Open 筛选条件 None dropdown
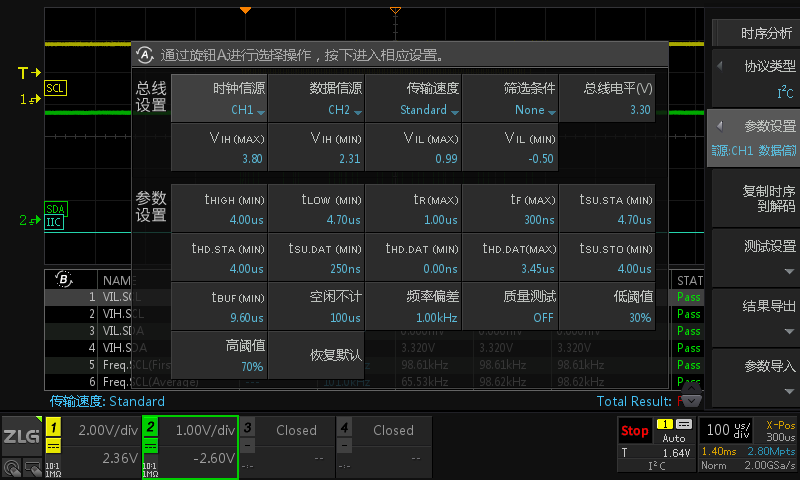The width and height of the screenshot is (800, 480). [510, 98]
